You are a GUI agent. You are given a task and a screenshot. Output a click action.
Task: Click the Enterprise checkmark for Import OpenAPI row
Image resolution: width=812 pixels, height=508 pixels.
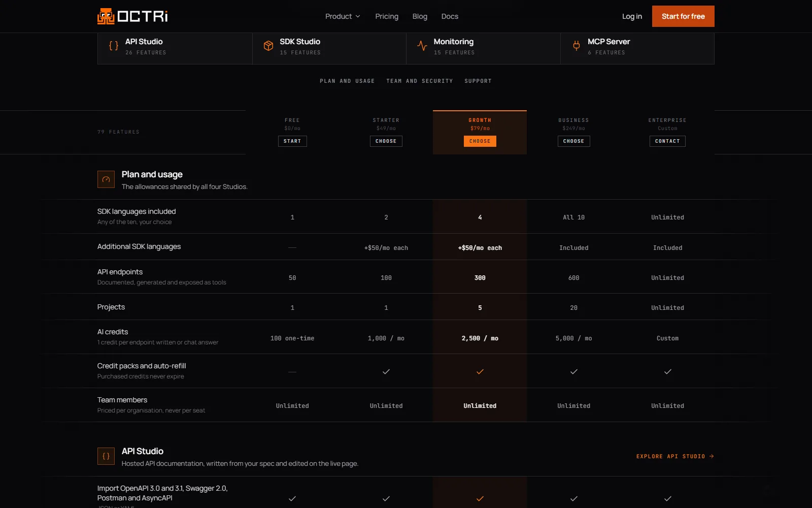[668, 498]
